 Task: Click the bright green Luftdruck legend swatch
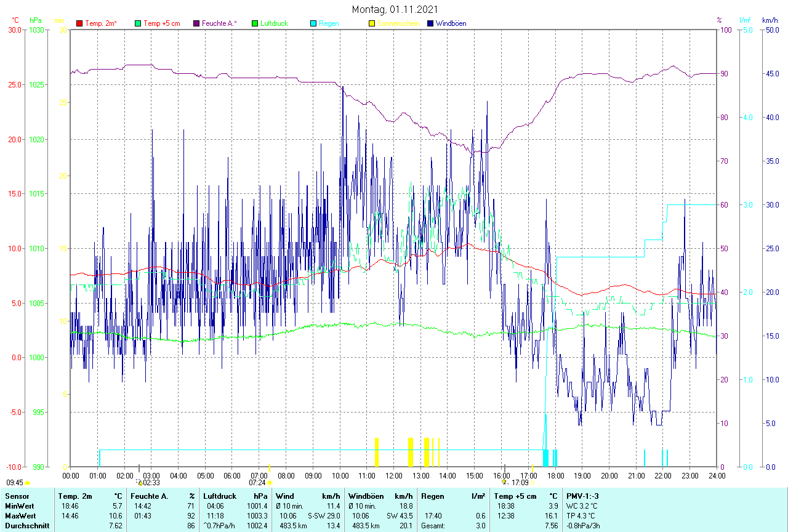click(x=255, y=23)
